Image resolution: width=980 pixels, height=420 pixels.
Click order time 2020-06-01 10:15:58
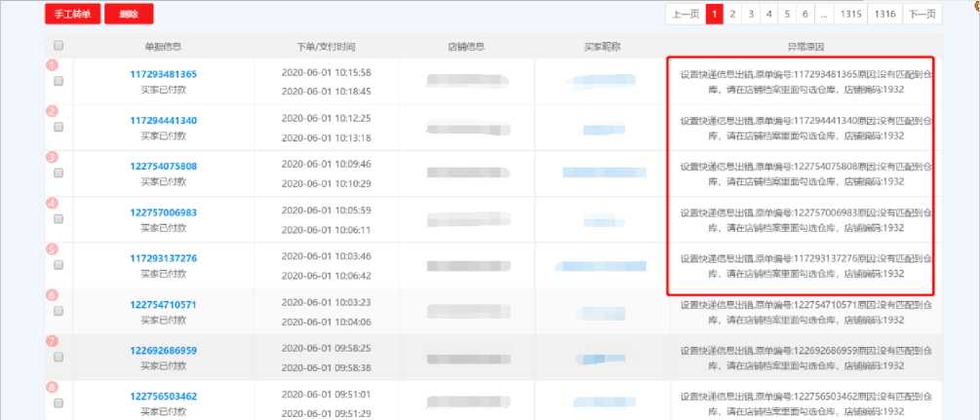pyautogui.click(x=327, y=72)
